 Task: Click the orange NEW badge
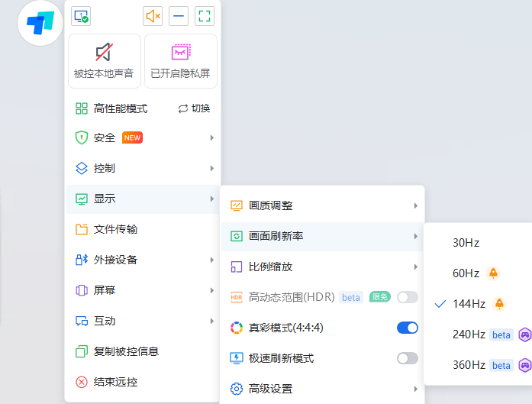click(132, 137)
